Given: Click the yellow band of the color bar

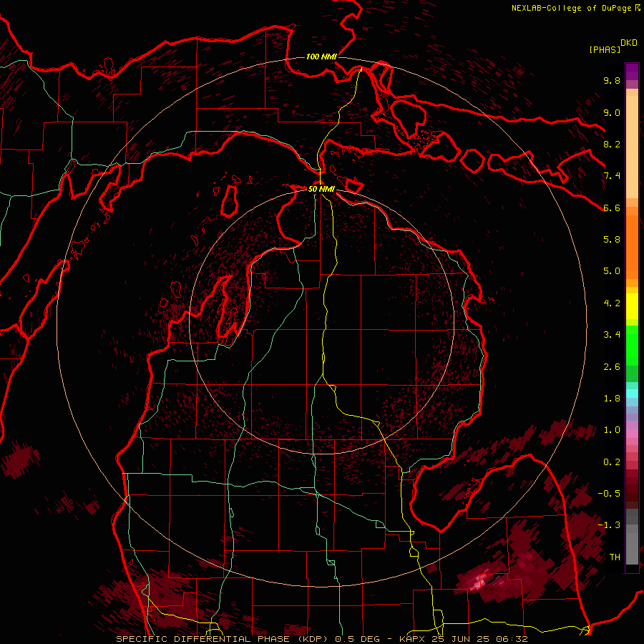Looking at the screenshot, I should coord(632,306).
